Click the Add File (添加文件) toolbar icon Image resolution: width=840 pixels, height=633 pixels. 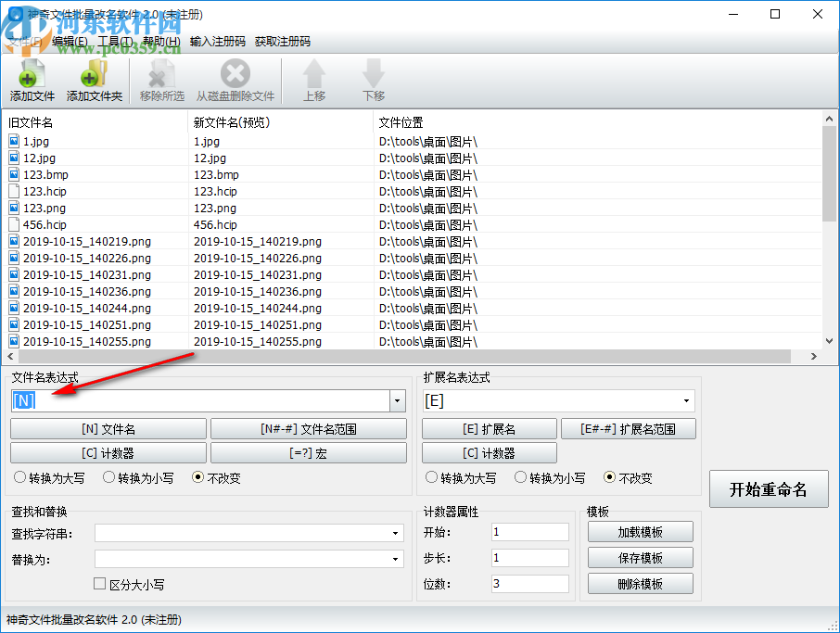32,73
